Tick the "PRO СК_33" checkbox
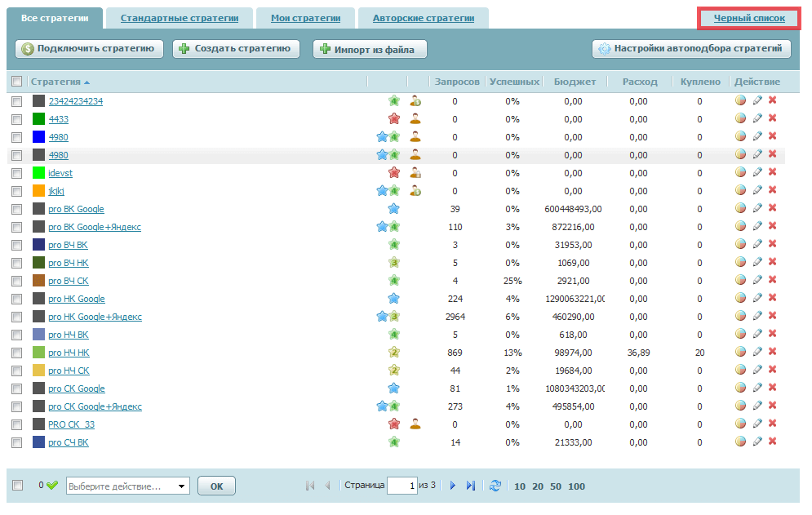812x515 pixels. coord(17,424)
